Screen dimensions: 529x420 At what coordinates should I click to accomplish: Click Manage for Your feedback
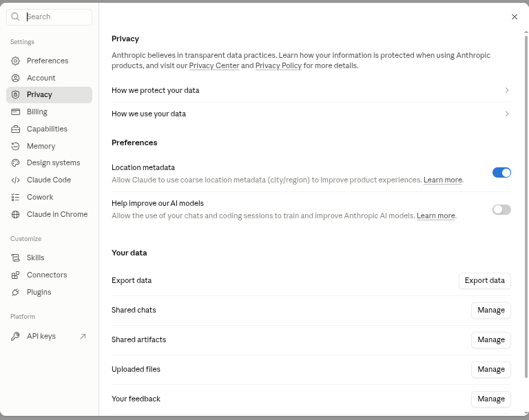click(x=491, y=399)
